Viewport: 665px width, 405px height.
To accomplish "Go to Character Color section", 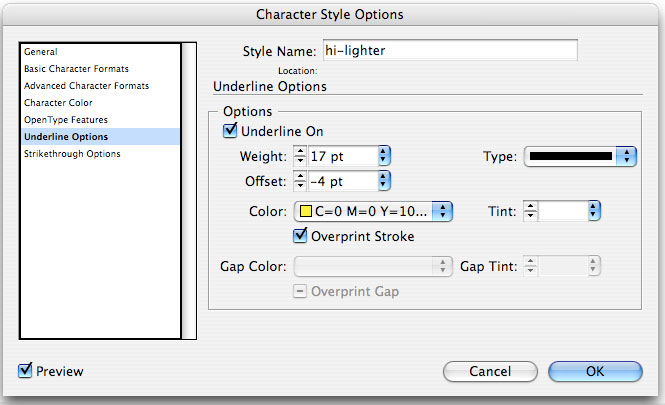I will pyautogui.click(x=101, y=103).
